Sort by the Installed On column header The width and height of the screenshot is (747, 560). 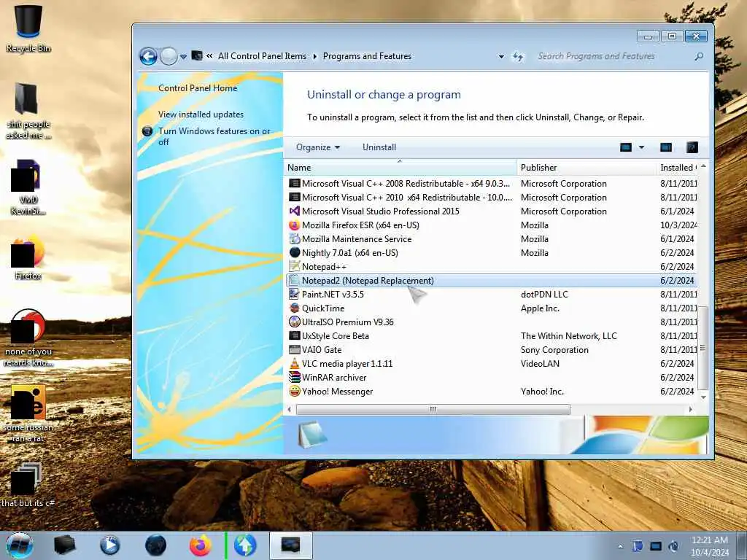677,168
